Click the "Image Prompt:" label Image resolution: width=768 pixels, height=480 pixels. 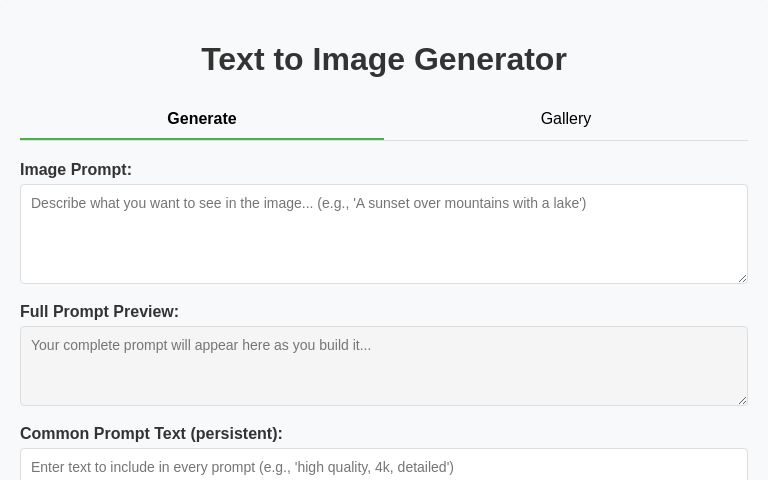click(76, 170)
